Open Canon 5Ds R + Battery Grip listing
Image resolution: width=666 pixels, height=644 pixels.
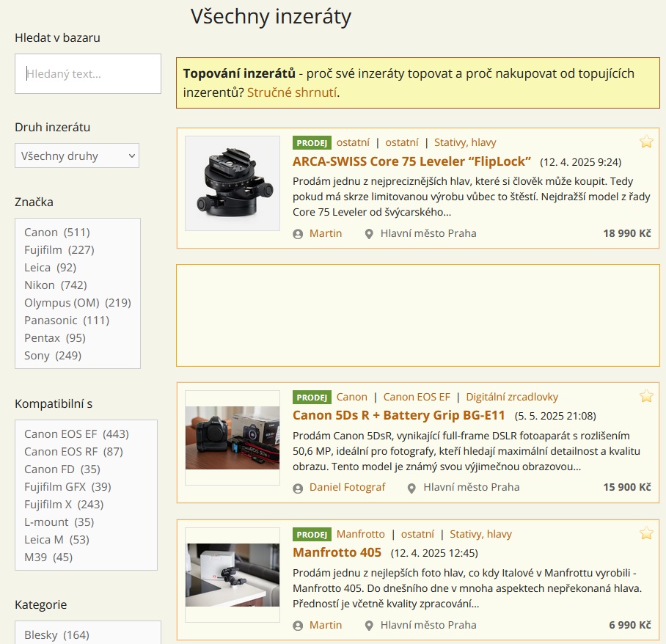398,415
